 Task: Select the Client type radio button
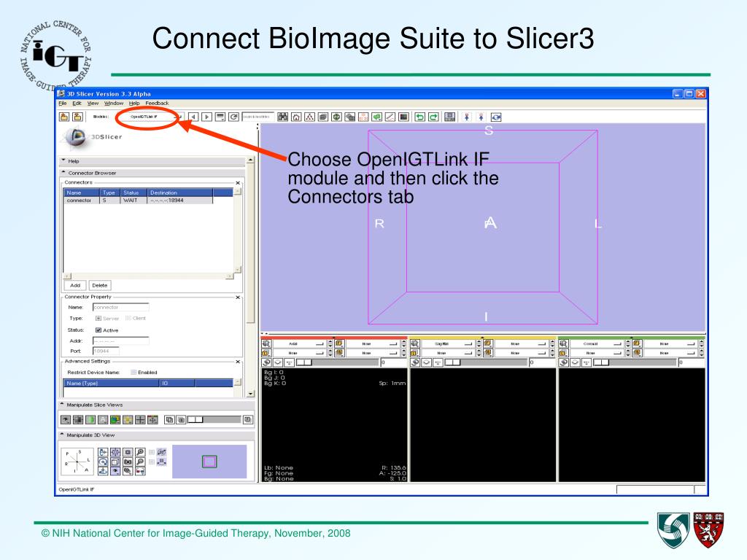point(128,318)
